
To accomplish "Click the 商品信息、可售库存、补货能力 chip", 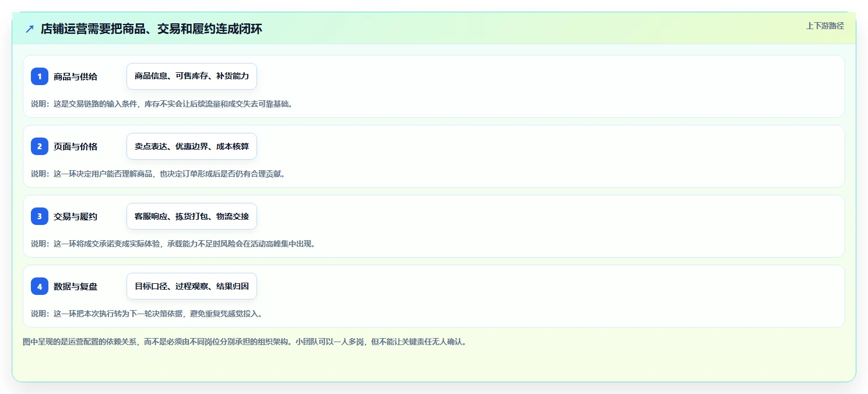I will 192,76.
